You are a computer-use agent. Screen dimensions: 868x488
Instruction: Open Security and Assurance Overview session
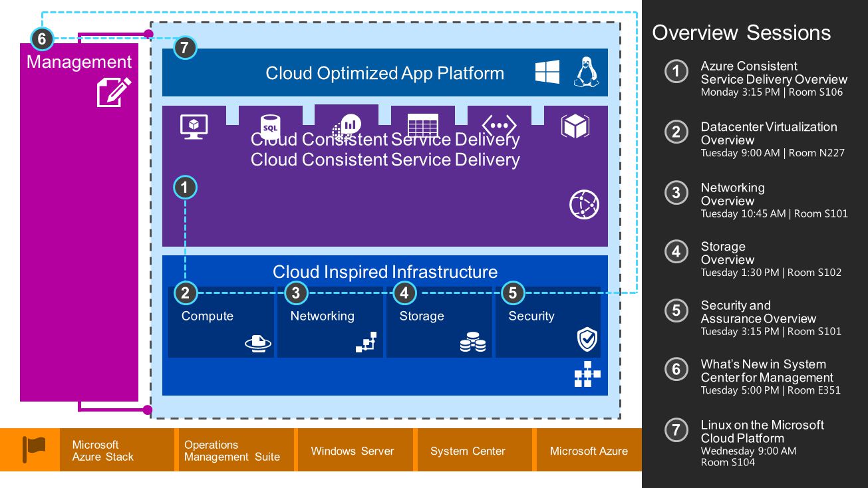(x=758, y=312)
